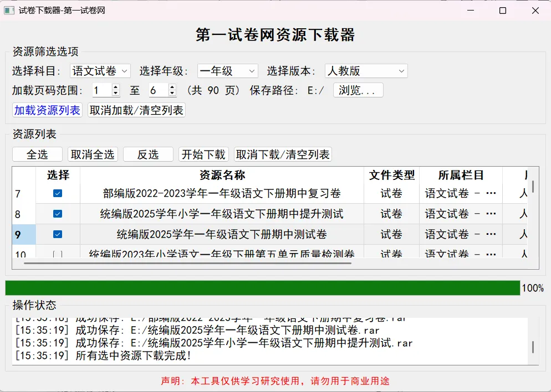Click the start page input field

tap(102, 90)
